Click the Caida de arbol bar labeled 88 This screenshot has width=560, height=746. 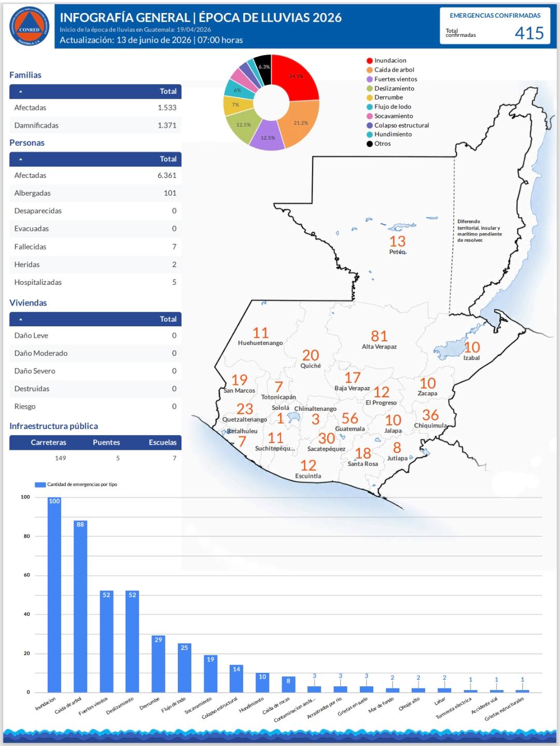click(80, 606)
